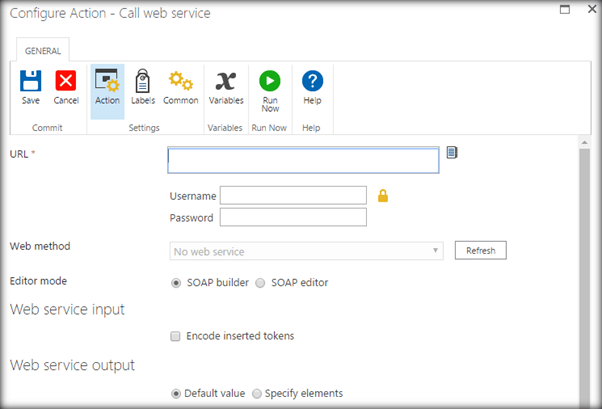Enable Encode inserted tokens checkbox
Viewport: 602px width, 409px height.
tap(177, 336)
